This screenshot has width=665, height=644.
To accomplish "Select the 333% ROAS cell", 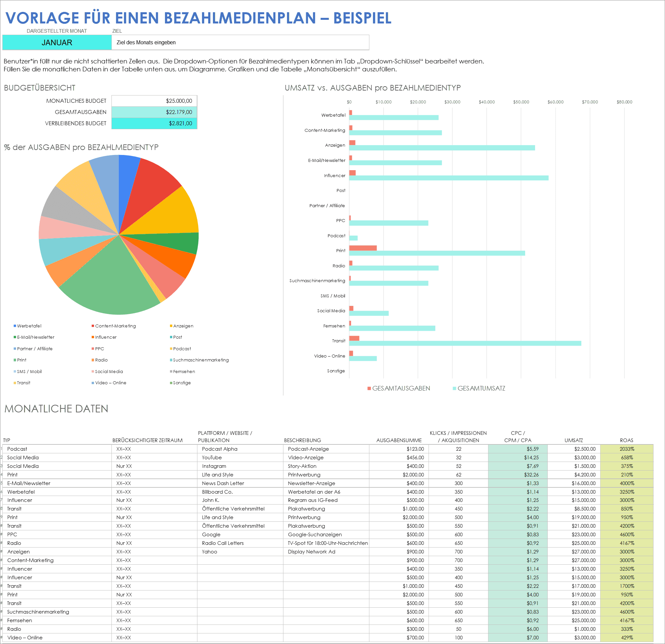I will [x=627, y=629].
